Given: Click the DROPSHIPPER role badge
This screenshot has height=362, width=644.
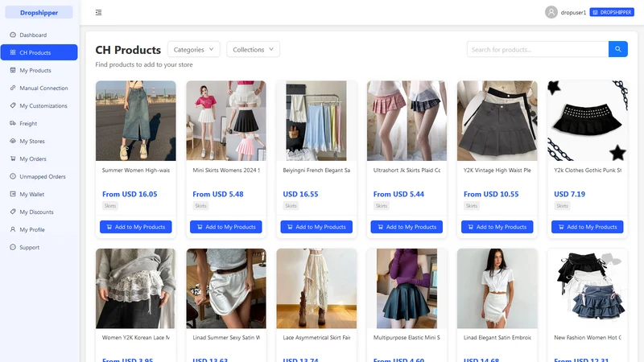Looking at the screenshot, I should [612, 12].
